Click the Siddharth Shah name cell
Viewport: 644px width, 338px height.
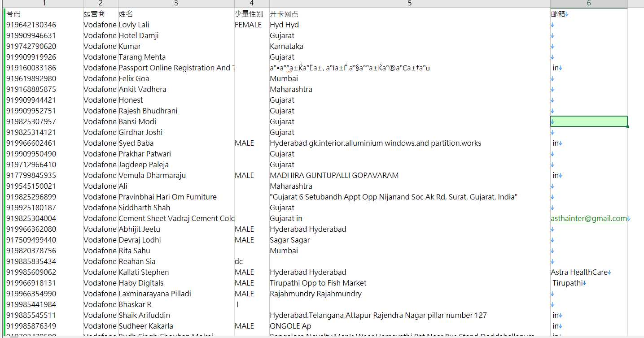[176, 208]
